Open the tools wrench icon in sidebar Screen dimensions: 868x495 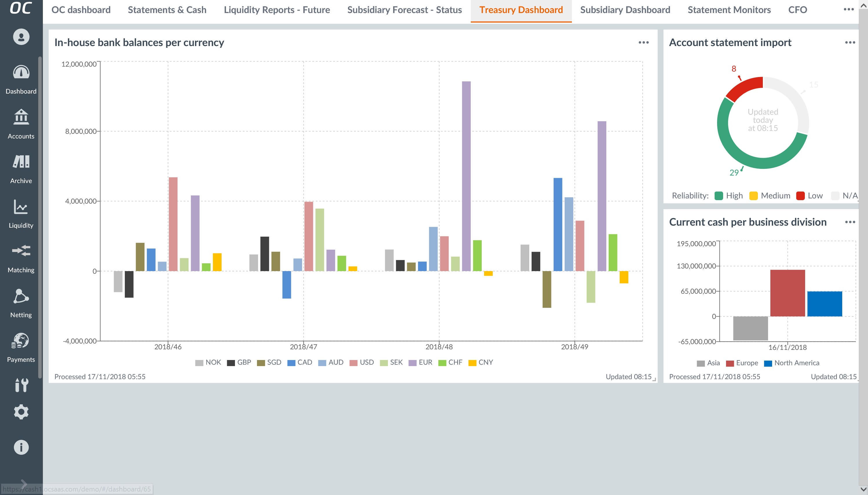[x=21, y=385]
